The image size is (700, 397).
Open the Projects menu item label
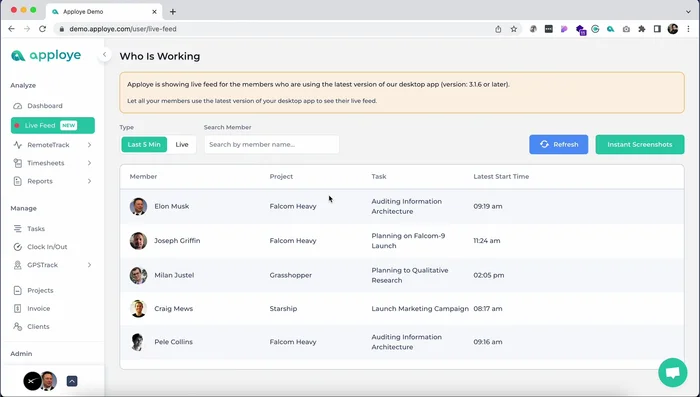(x=40, y=291)
